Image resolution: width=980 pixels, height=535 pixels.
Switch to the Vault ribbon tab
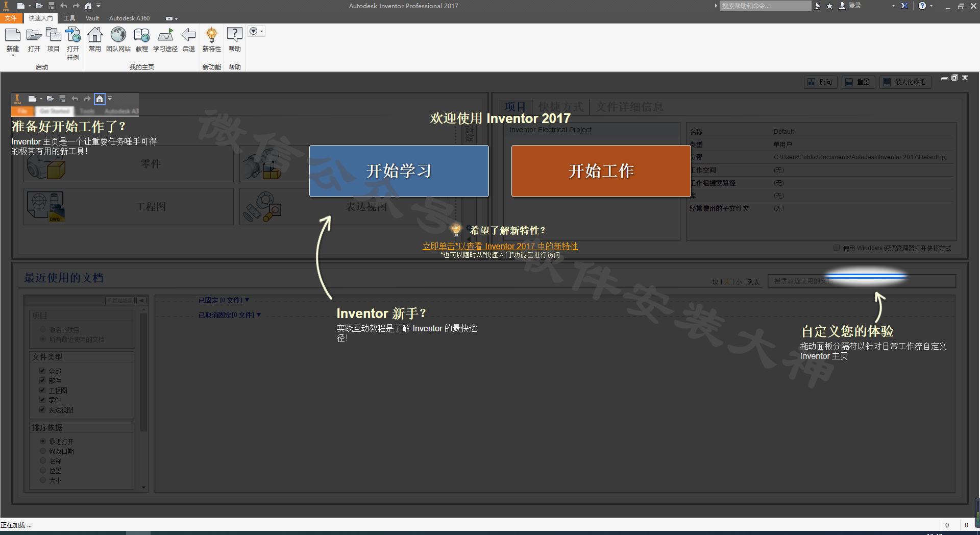click(x=92, y=18)
